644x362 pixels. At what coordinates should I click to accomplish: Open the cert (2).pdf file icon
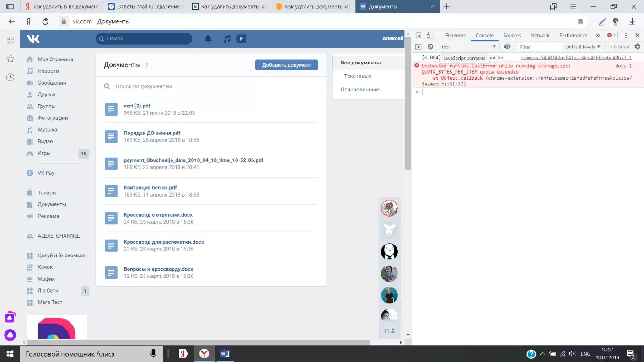click(111, 109)
